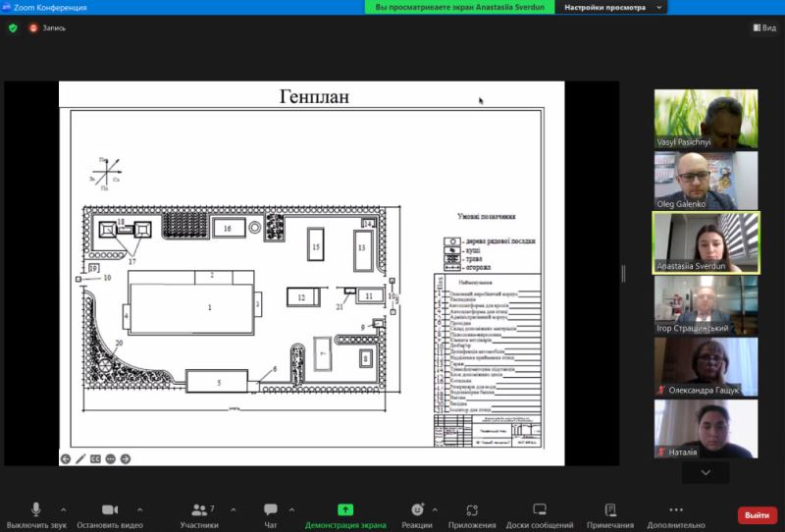The height and width of the screenshot is (532, 785).
Task: Open Доски сообщений whiteboards
Action: (539, 514)
